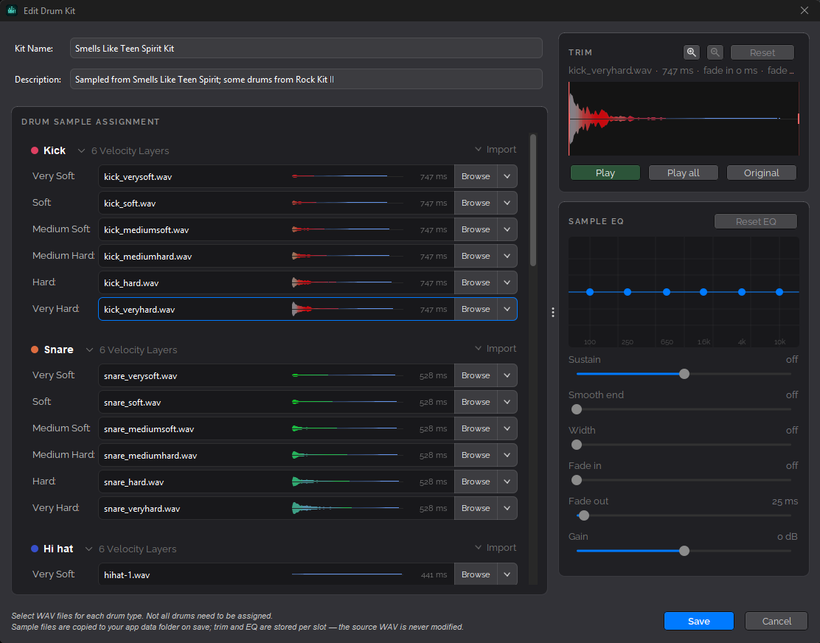
Task: Close the Edit Drum Kit dialog
Action: (804, 10)
